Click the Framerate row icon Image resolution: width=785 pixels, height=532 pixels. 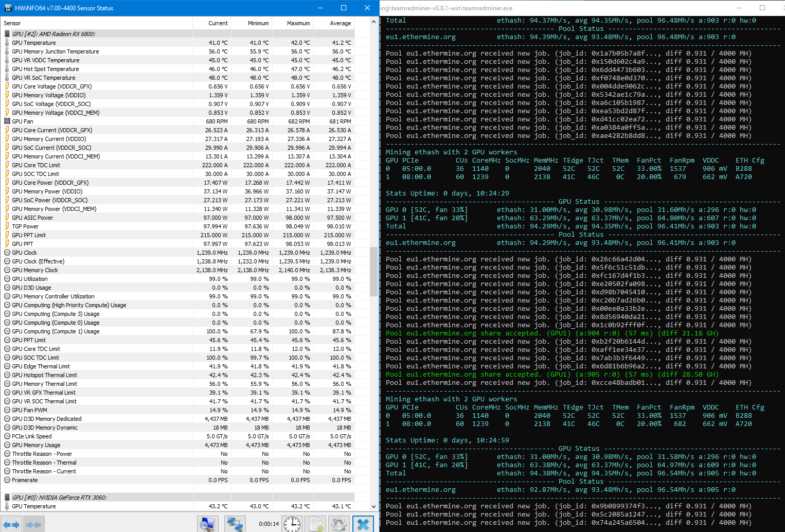pos(7,480)
